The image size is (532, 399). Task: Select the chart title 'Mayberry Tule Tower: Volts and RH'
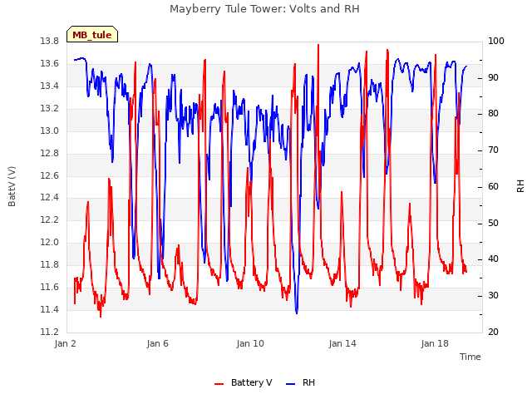tap(264, 8)
